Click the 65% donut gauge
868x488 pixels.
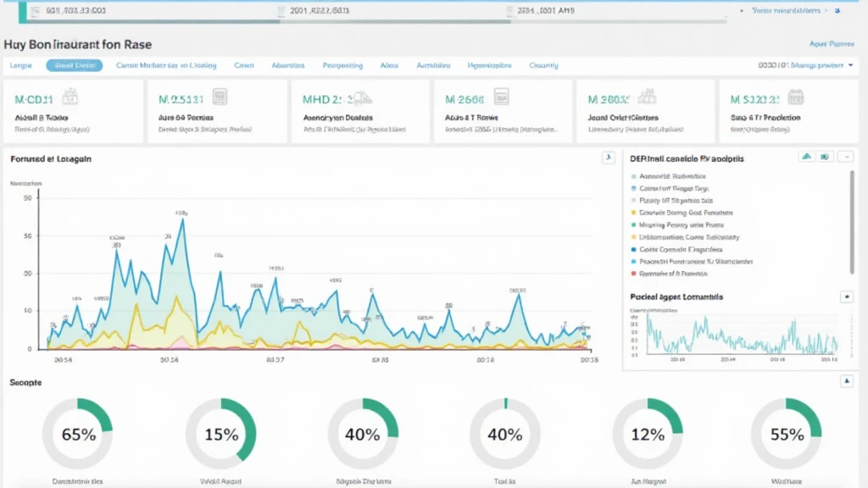(x=79, y=434)
